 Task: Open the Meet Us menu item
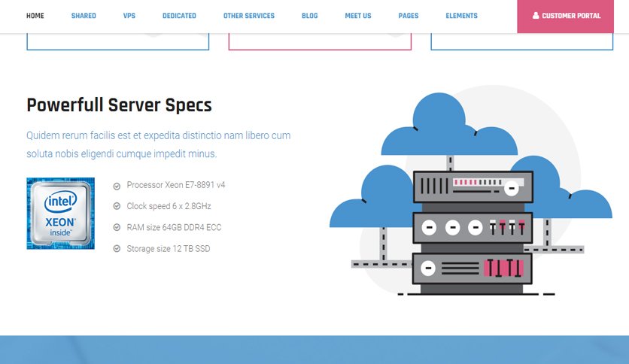[358, 16]
